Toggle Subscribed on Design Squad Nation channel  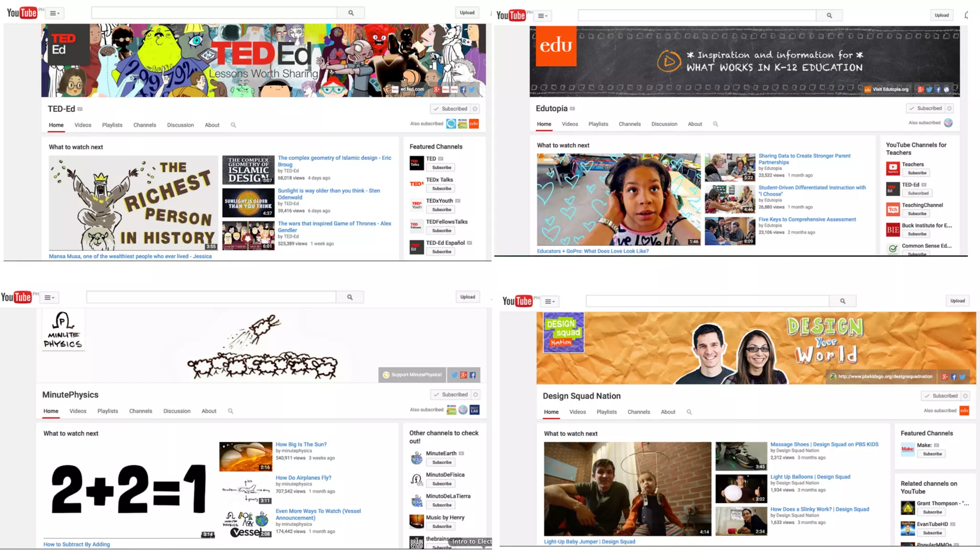941,396
